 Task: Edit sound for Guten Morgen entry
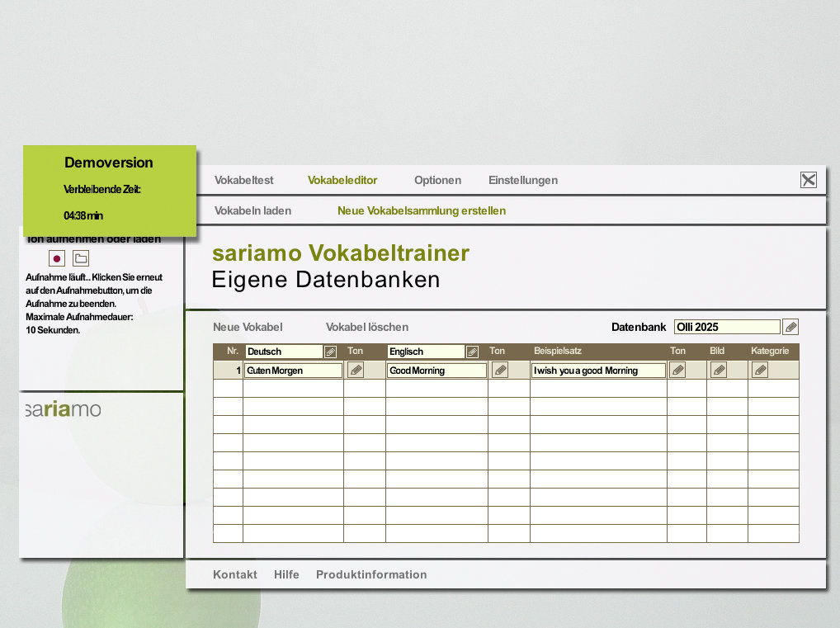coord(356,371)
